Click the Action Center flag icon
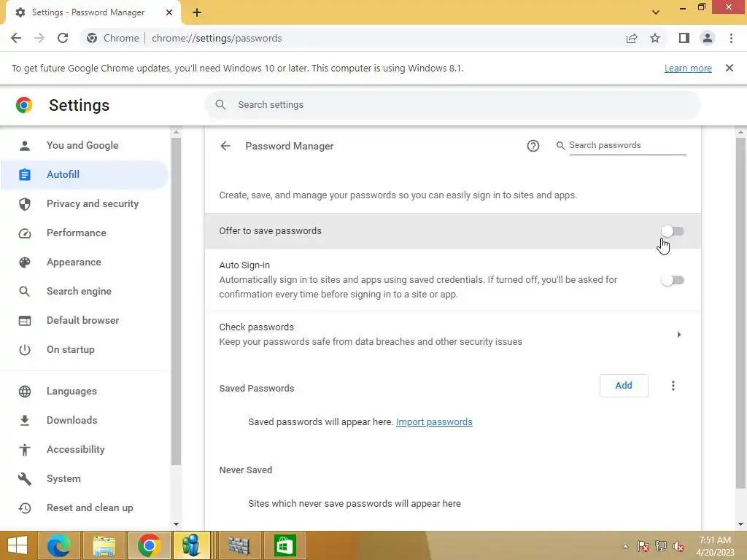Image resolution: width=747 pixels, height=560 pixels. pos(643,546)
